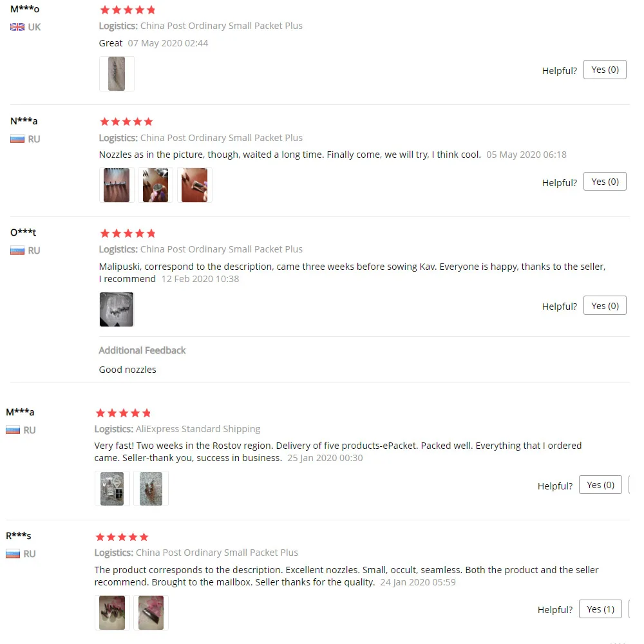Open first photo in N***a's review
Image resolution: width=644 pixels, height=644 pixels.
point(117,185)
